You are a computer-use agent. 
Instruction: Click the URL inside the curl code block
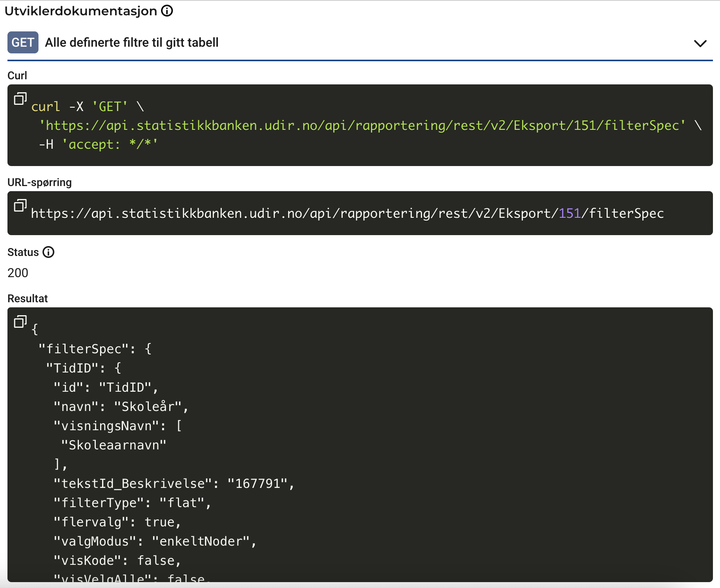click(362, 126)
